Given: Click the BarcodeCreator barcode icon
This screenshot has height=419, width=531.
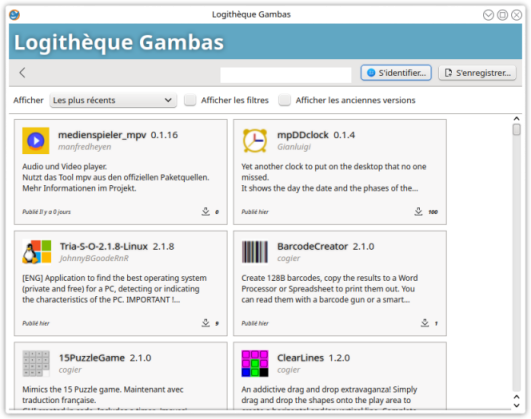Looking at the screenshot, I should click(x=255, y=252).
